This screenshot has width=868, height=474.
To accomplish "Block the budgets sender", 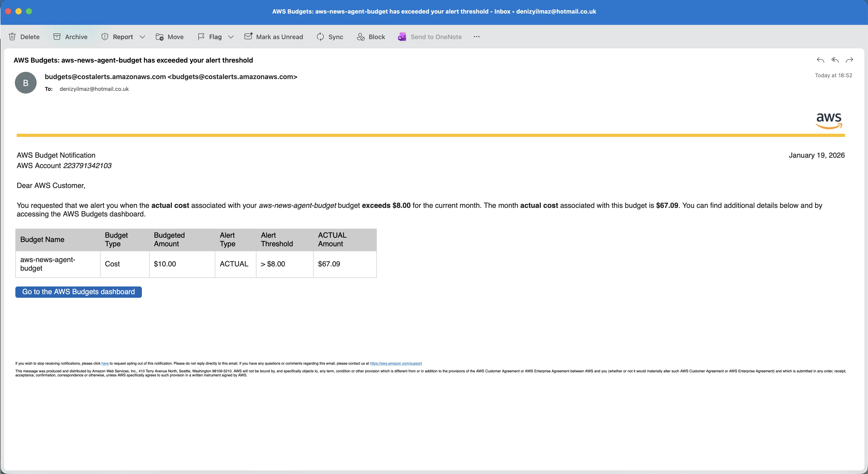I will coord(371,37).
